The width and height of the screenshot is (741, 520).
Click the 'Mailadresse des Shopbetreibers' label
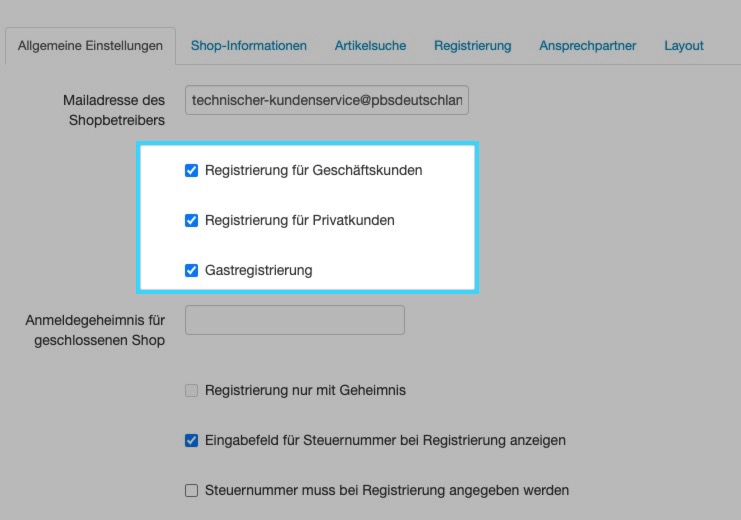point(114,110)
